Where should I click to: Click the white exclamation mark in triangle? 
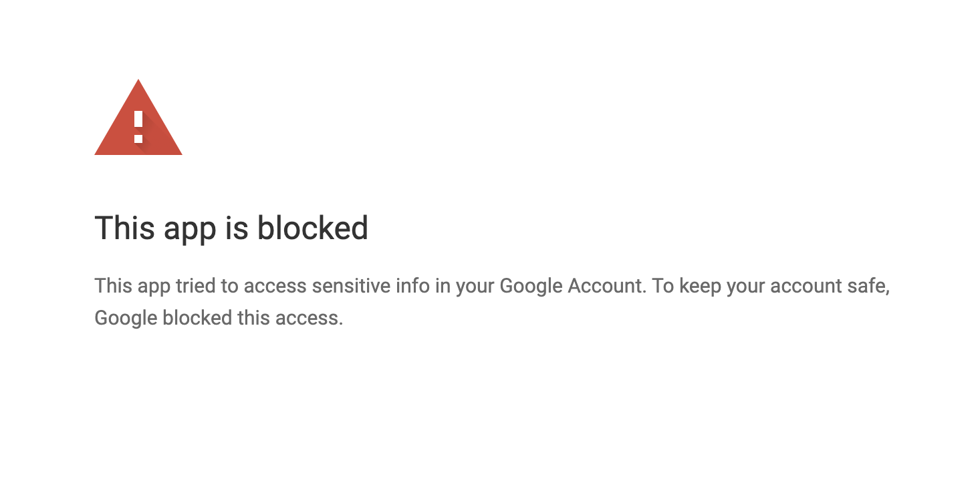point(138,127)
